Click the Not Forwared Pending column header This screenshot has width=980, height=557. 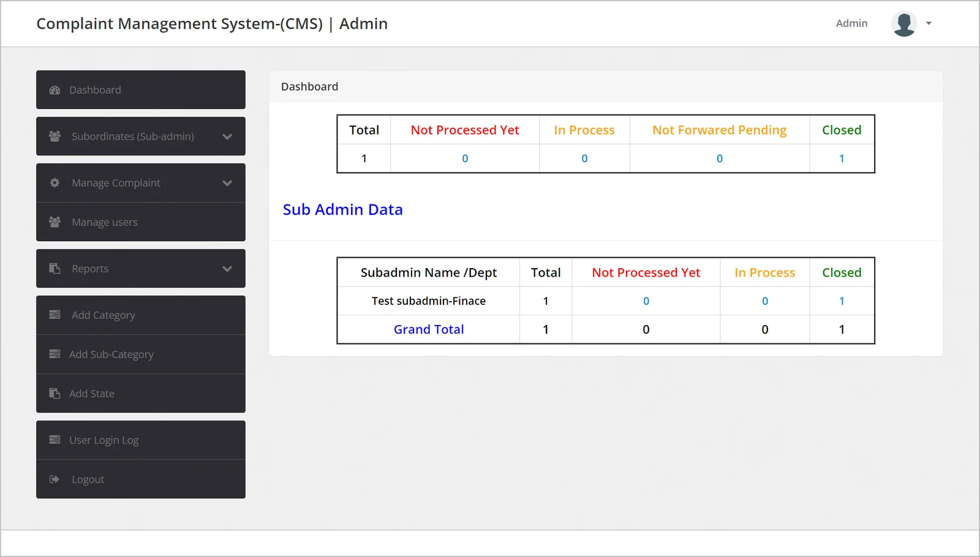(720, 130)
